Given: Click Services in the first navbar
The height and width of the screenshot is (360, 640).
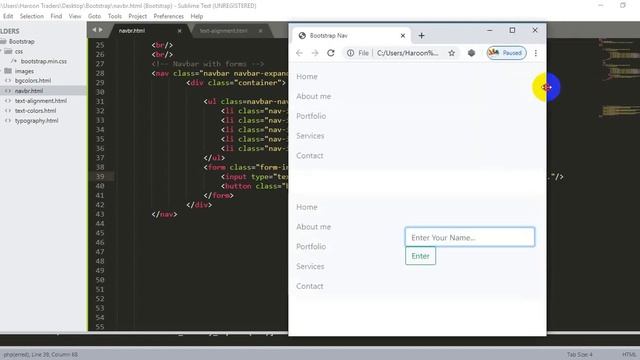Looking at the screenshot, I should tap(310, 136).
